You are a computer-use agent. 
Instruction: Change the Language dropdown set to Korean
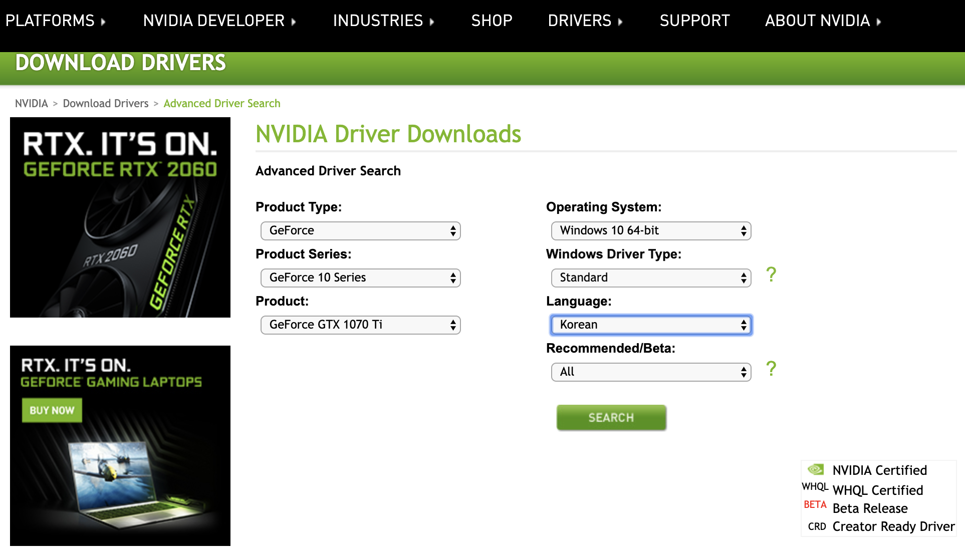pos(651,325)
